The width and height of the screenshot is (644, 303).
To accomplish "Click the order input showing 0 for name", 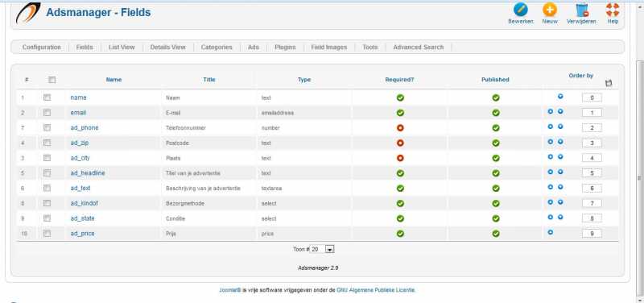I will click(x=592, y=98).
